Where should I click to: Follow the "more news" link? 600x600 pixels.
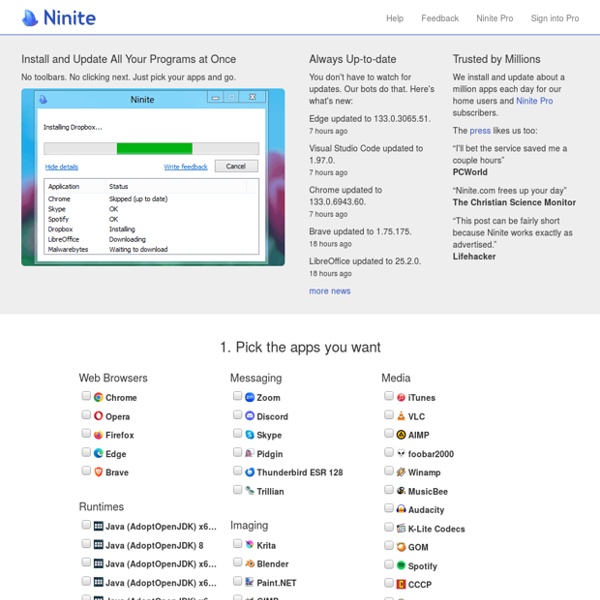click(330, 291)
